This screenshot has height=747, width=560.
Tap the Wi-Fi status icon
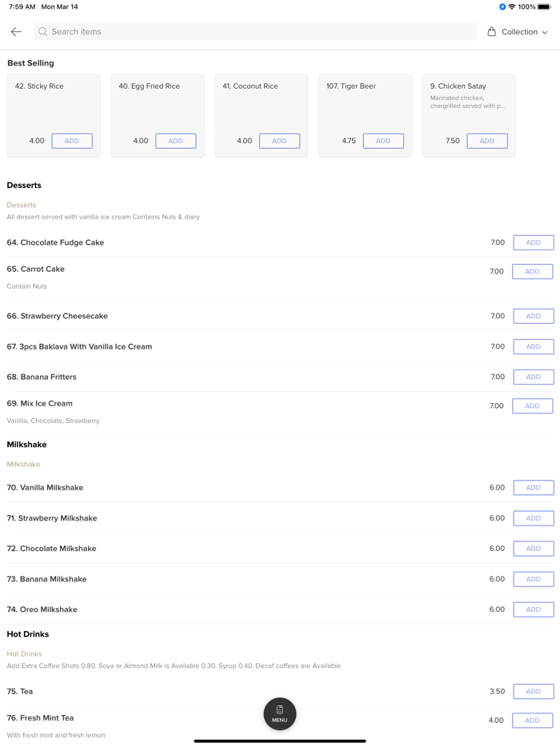[512, 7]
